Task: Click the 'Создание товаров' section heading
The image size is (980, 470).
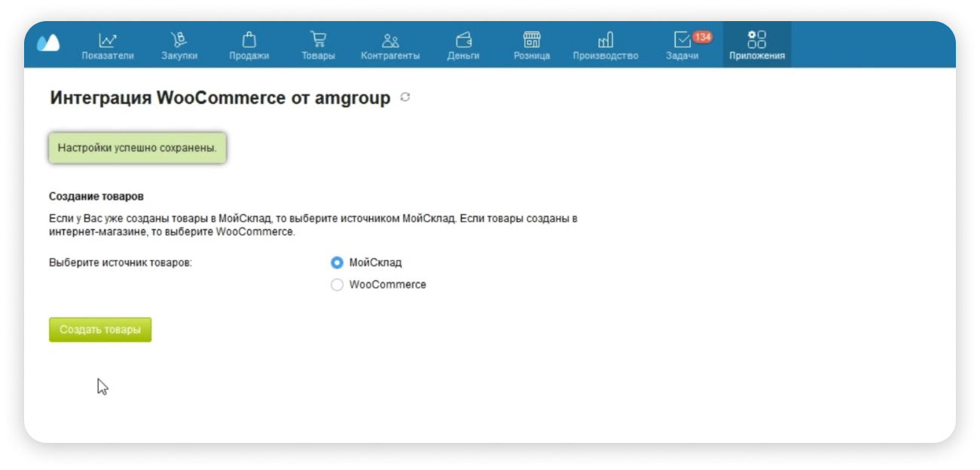Action: (x=96, y=197)
